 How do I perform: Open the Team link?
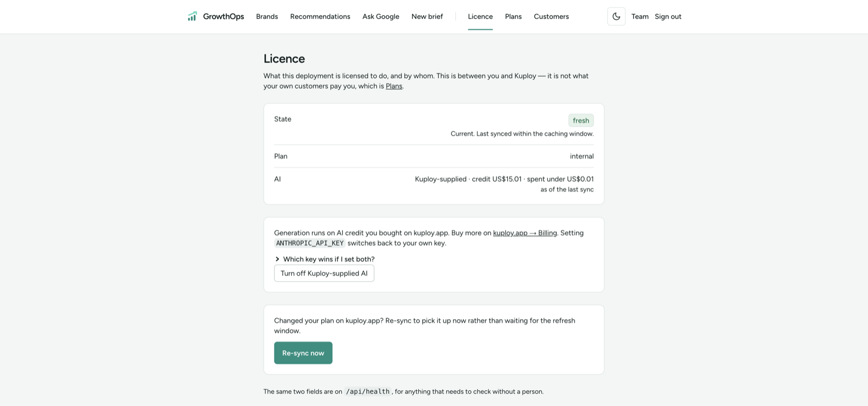coord(640,16)
